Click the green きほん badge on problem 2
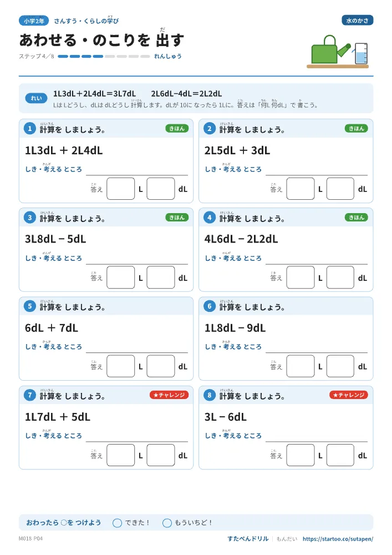The height and width of the screenshot is (555, 392). [x=357, y=129]
